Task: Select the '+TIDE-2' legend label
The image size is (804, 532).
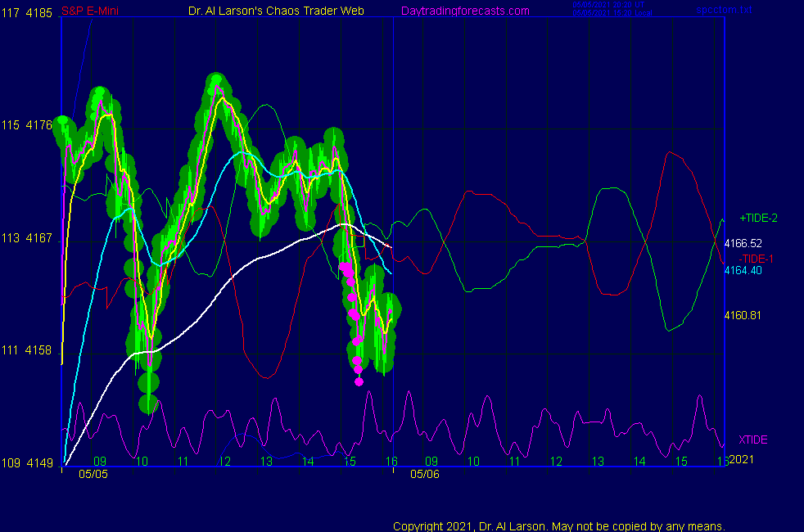Action: click(x=758, y=218)
